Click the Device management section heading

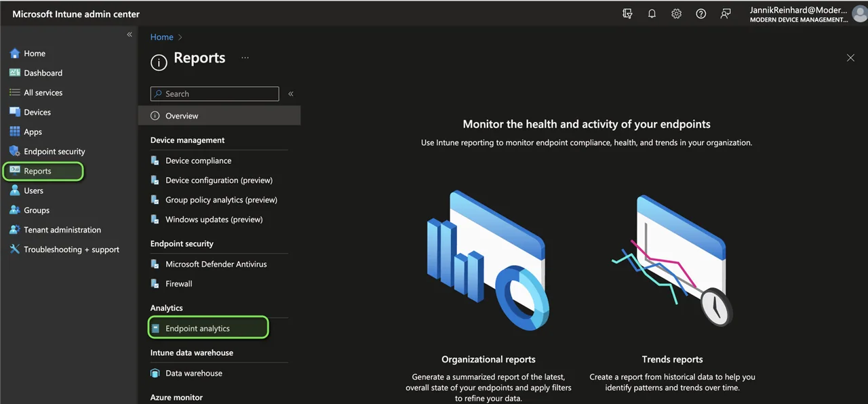(x=188, y=140)
